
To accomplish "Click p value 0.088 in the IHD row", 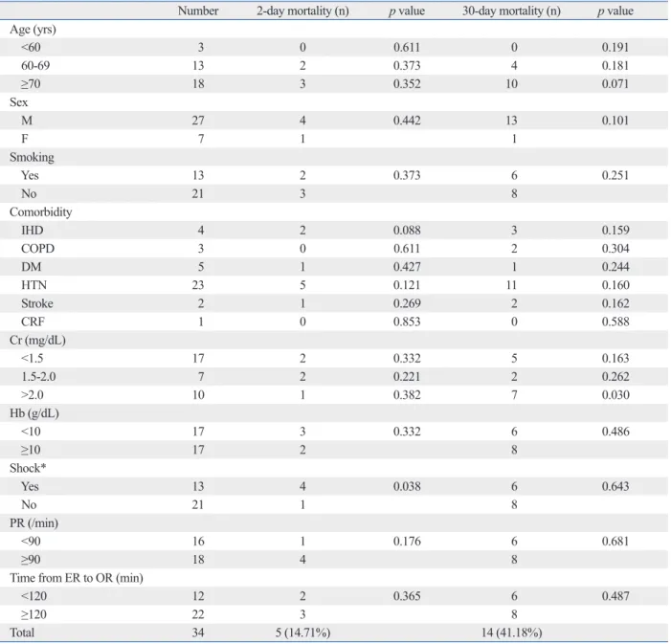I will [407, 231].
